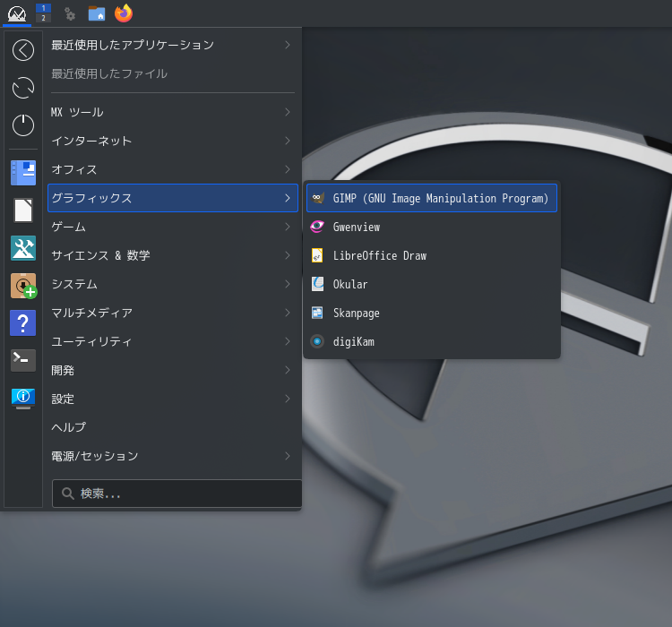Switch to workspace 2 in pager

43,18
